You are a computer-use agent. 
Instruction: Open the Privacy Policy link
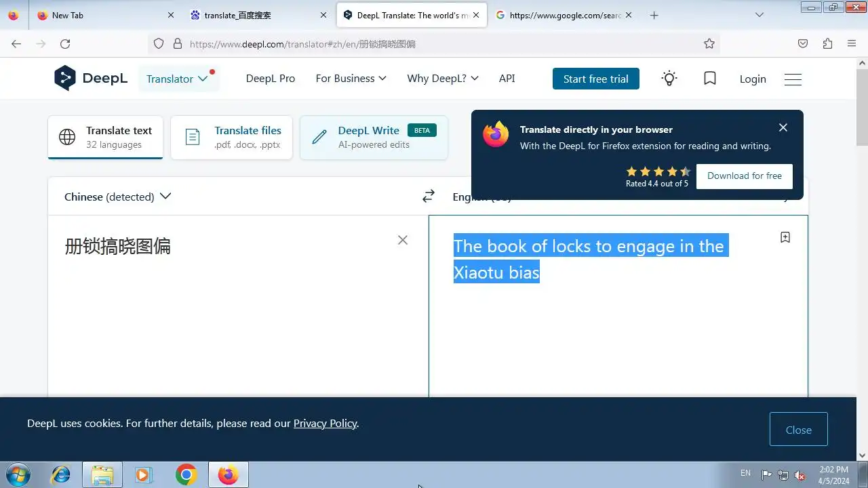(325, 424)
